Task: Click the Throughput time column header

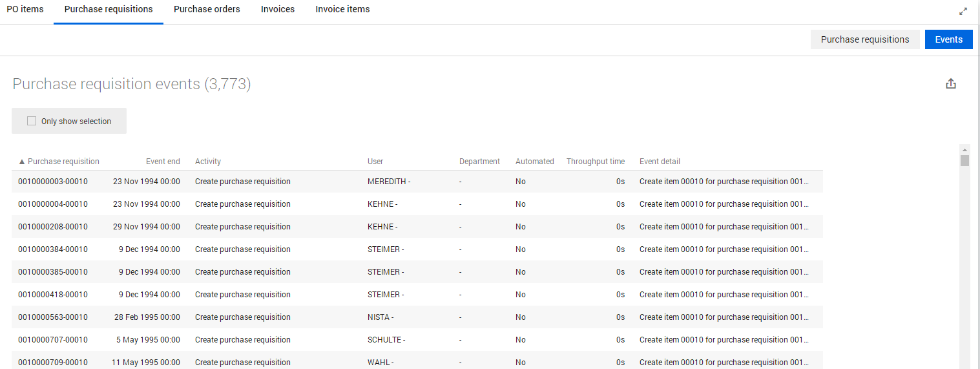Action: [x=595, y=162]
